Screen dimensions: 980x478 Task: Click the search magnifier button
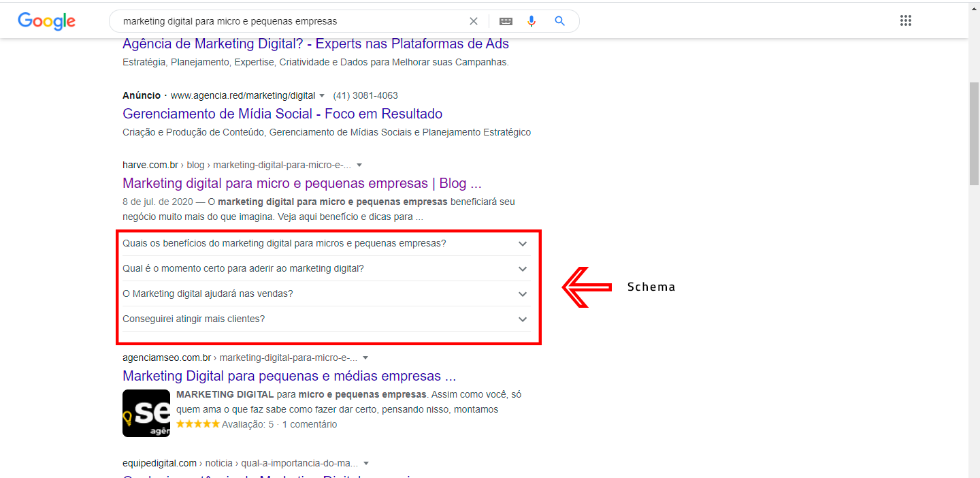pyautogui.click(x=559, y=20)
